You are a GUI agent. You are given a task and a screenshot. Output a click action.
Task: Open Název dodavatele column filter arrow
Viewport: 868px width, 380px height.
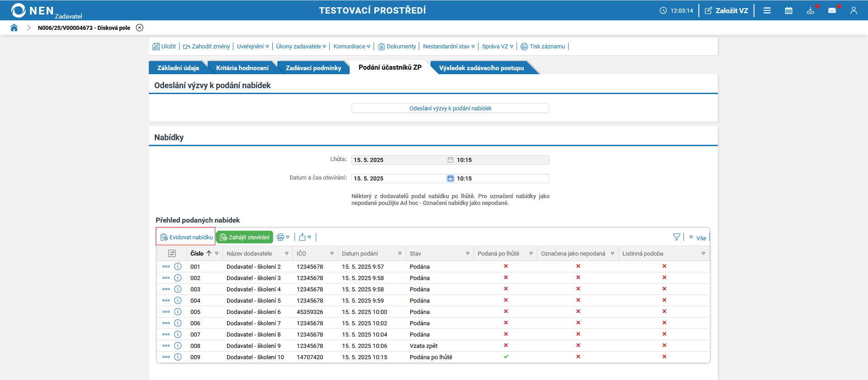pyautogui.click(x=287, y=253)
